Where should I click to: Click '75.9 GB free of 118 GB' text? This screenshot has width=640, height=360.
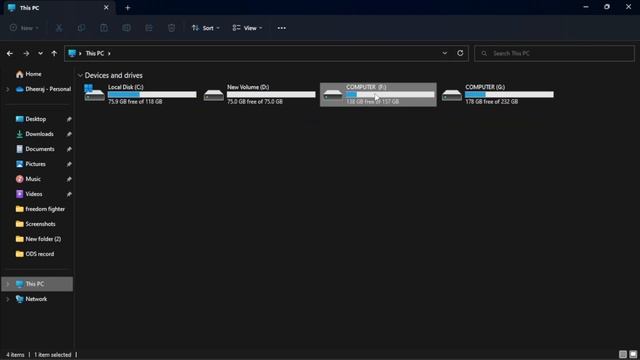pyautogui.click(x=135, y=102)
